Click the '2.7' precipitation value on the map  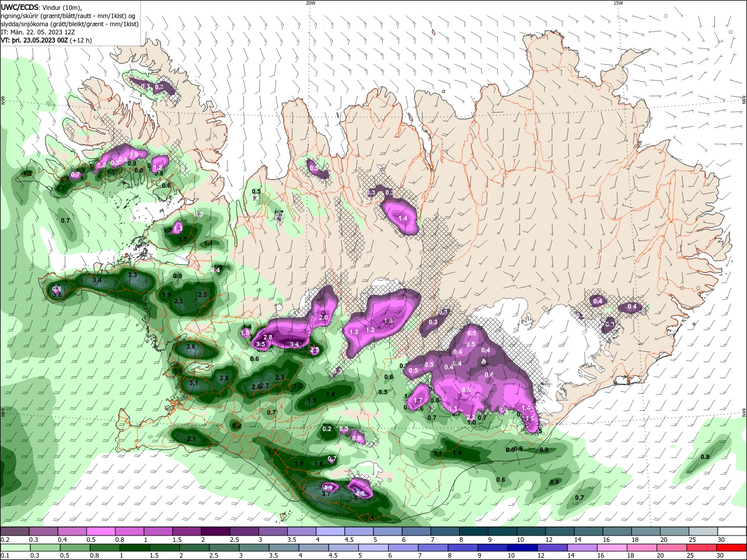point(264,386)
